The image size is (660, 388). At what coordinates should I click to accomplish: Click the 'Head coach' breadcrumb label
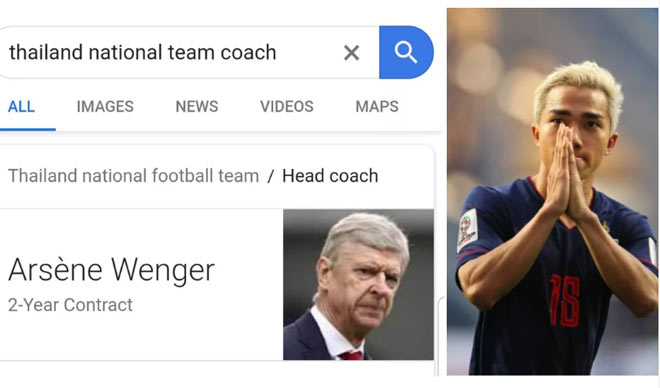[330, 176]
